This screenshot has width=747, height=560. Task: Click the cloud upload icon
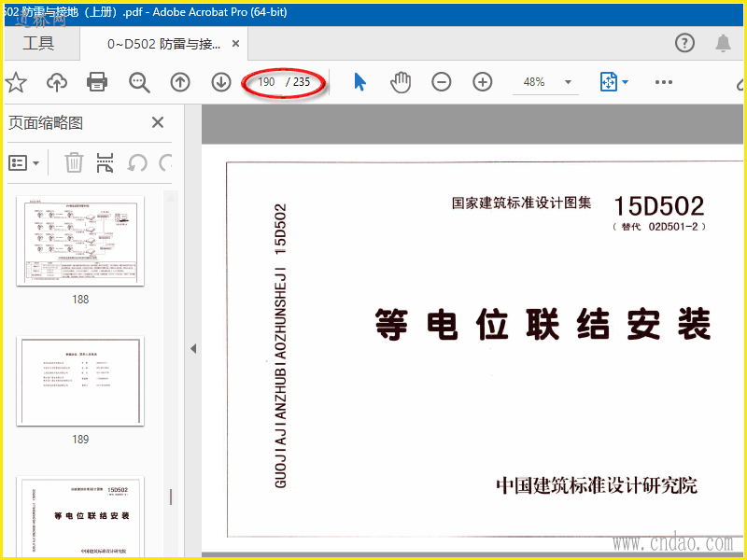pos(57,82)
